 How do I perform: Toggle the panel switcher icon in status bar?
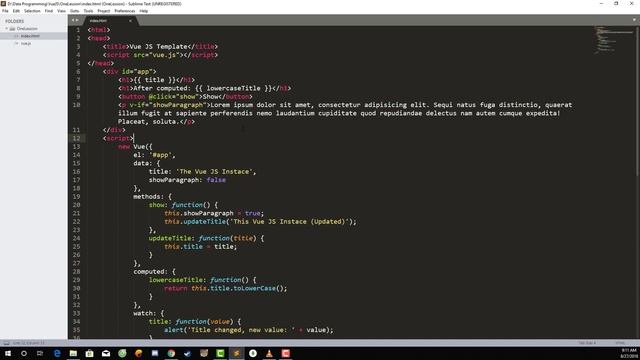point(6,343)
